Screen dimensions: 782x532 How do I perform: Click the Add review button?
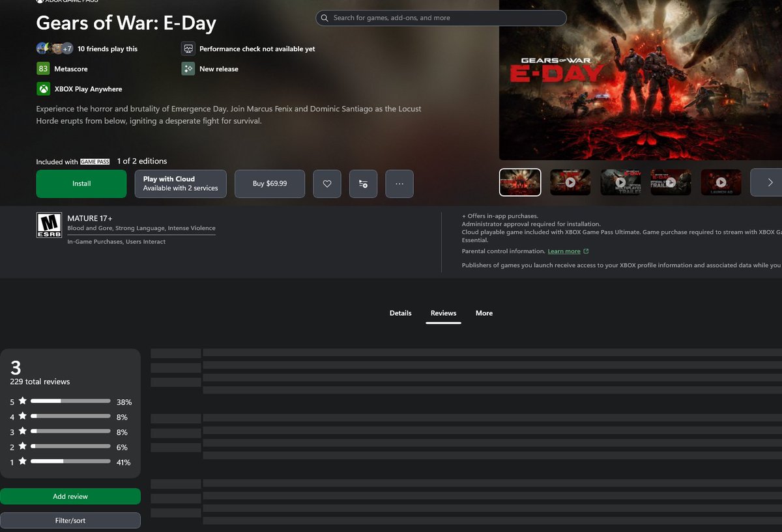tap(70, 496)
